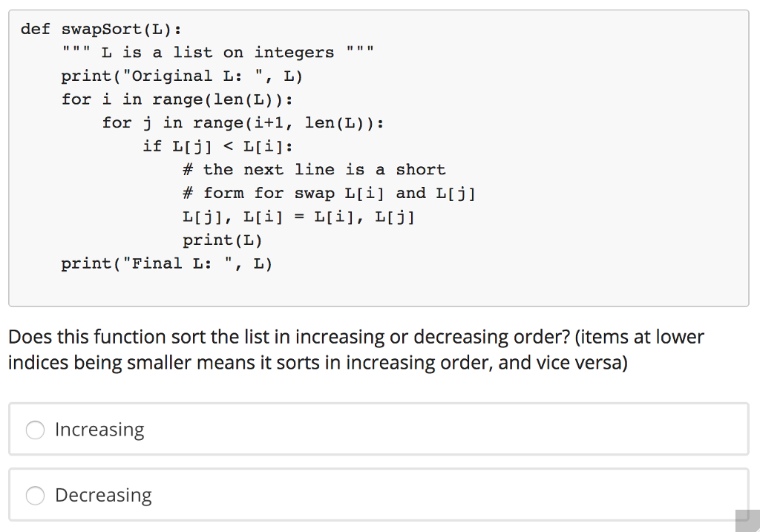The image size is (760, 532).
Task: Click the comment "# form for swap L[i] and L[j]"
Action: coord(329,194)
